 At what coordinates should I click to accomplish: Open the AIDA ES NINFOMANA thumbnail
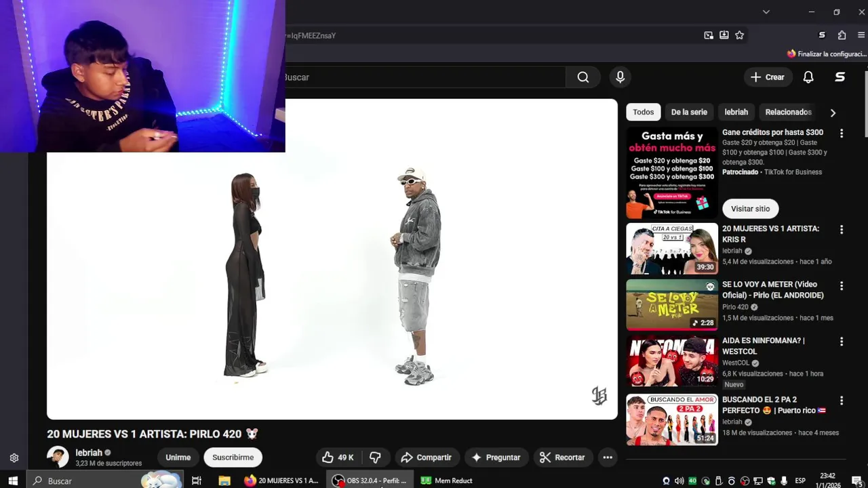coord(671,361)
